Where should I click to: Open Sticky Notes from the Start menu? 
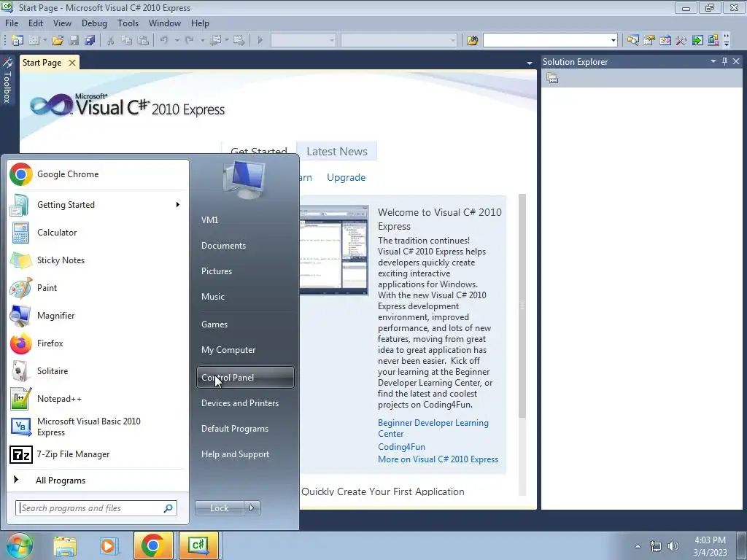click(x=98, y=260)
